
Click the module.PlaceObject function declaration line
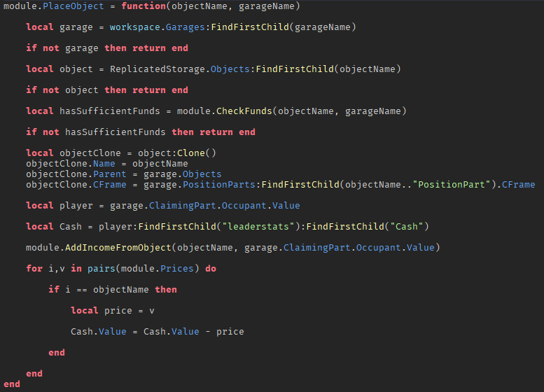[x=152, y=6]
